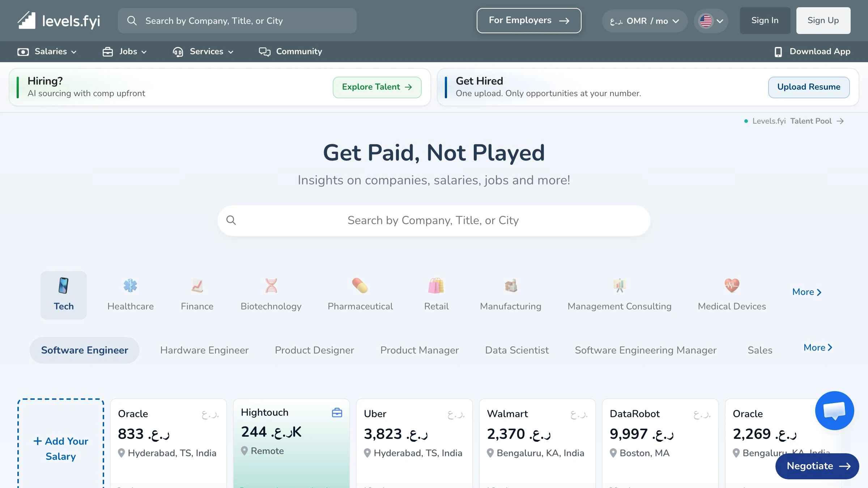Click the Sign Up button
Image resolution: width=868 pixels, height=488 pixels.
tap(823, 21)
